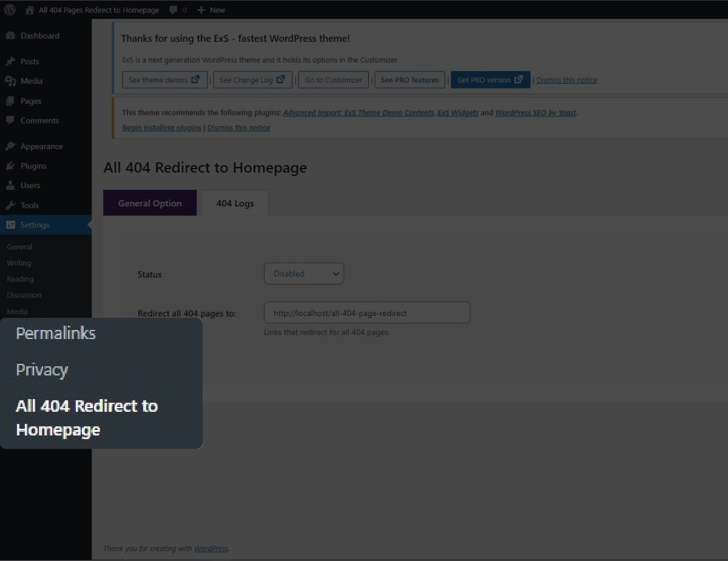The height and width of the screenshot is (561, 728).
Task: Click the Get PRO version button
Action: click(x=490, y=80)
